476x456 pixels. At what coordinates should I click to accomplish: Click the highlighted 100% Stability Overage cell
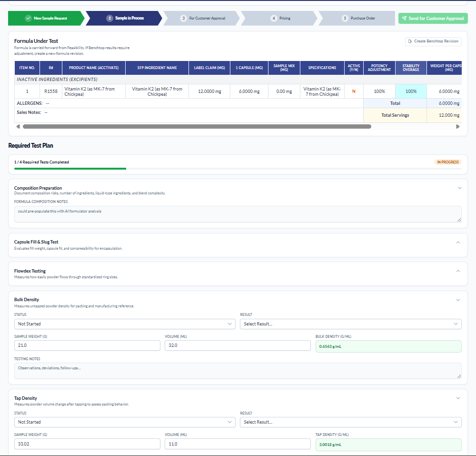click(411, 91)
